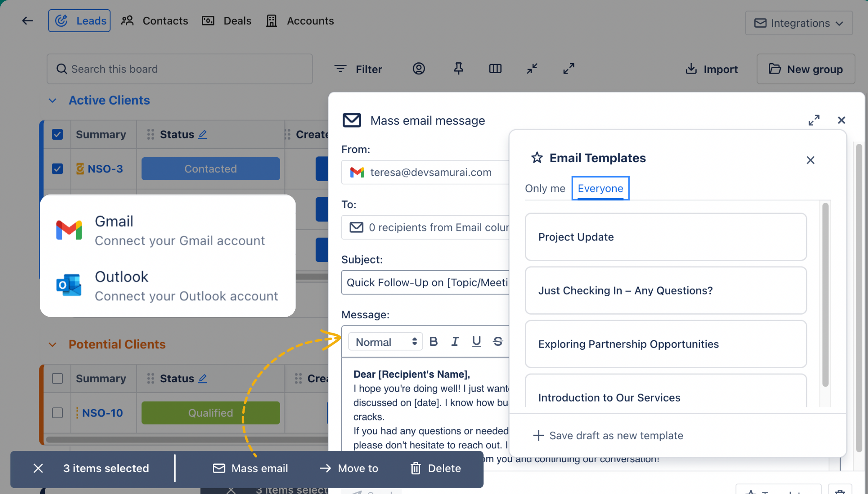Open the Normal paragraph style dropdown
Viewport: 868px width, 494px height.
[x=384, y=341]
